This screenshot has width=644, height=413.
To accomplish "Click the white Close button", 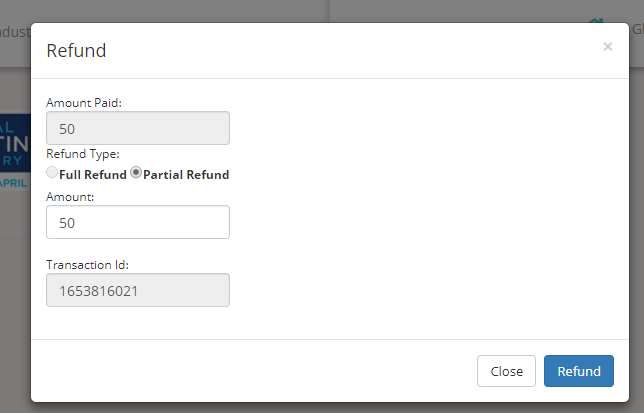I will point(506,371).
